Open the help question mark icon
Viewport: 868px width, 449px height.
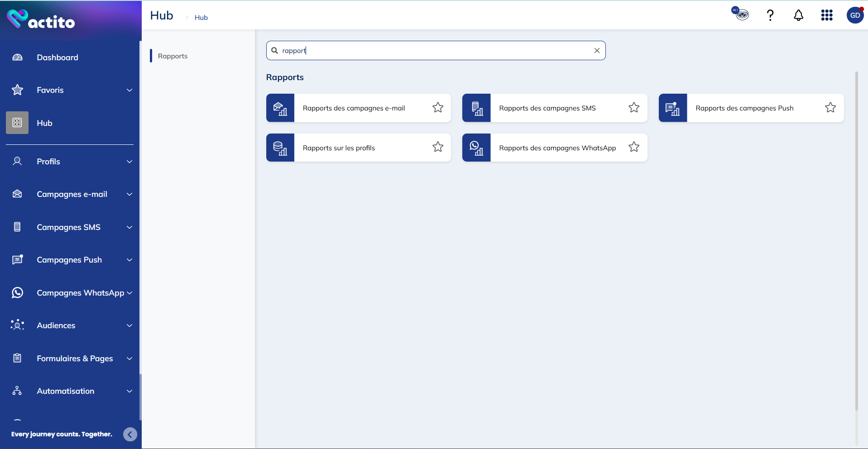coord(770,15)
